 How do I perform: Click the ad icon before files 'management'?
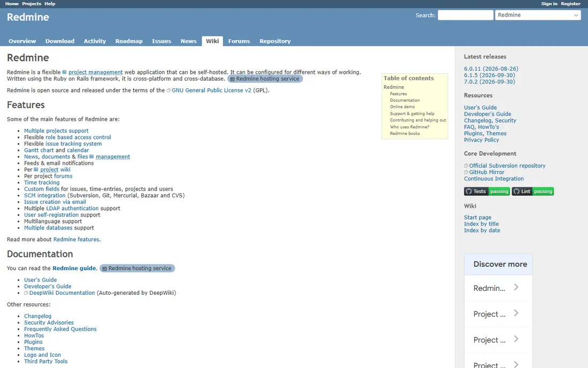coord(91,157)
